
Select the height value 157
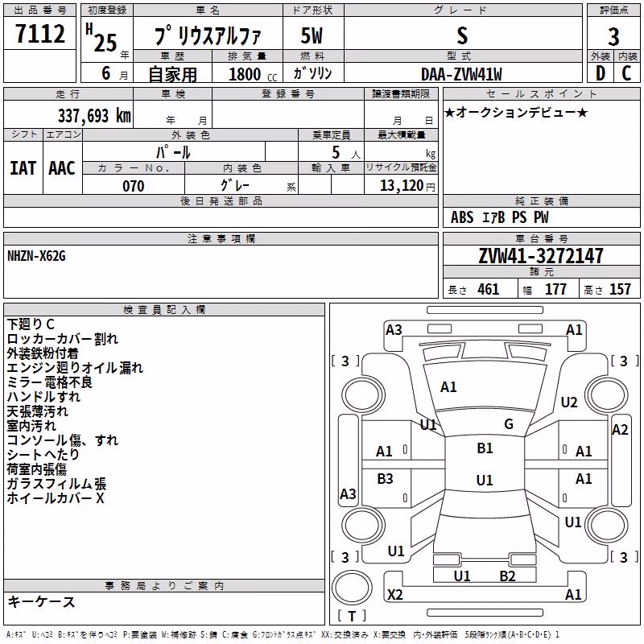pyautogui.click(x=620, y=289)
